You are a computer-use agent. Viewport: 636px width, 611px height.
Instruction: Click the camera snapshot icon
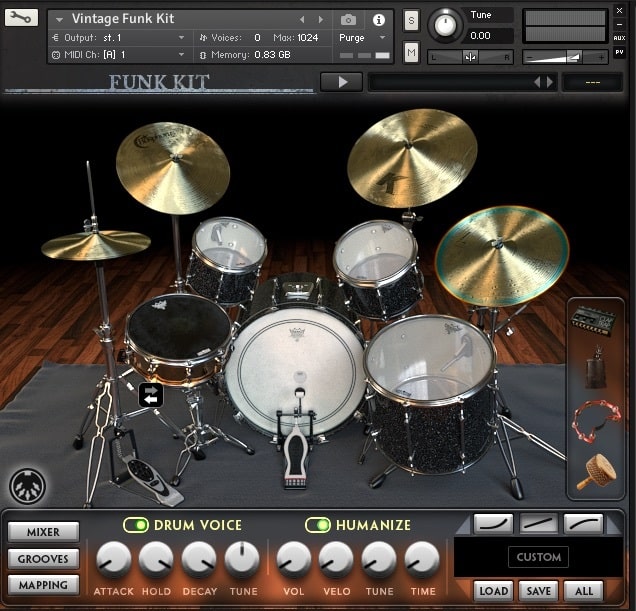pyautogui.click(x=348, y=19)
